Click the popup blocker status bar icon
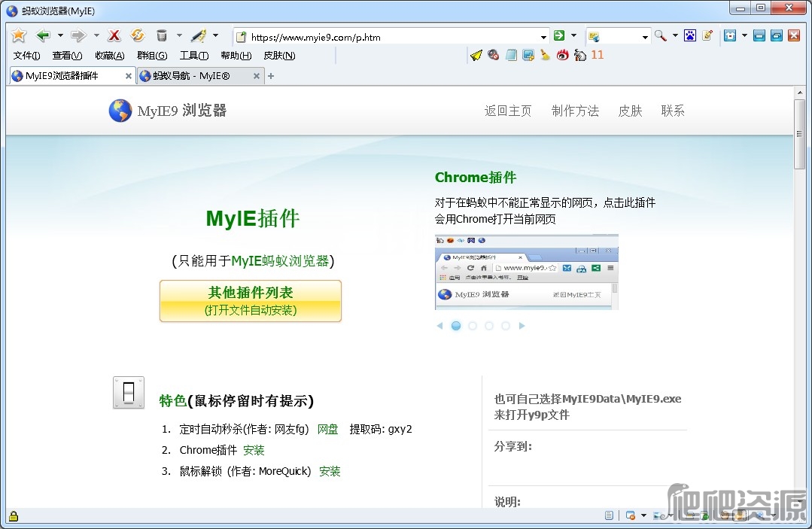812x529 pixels. 630,515
